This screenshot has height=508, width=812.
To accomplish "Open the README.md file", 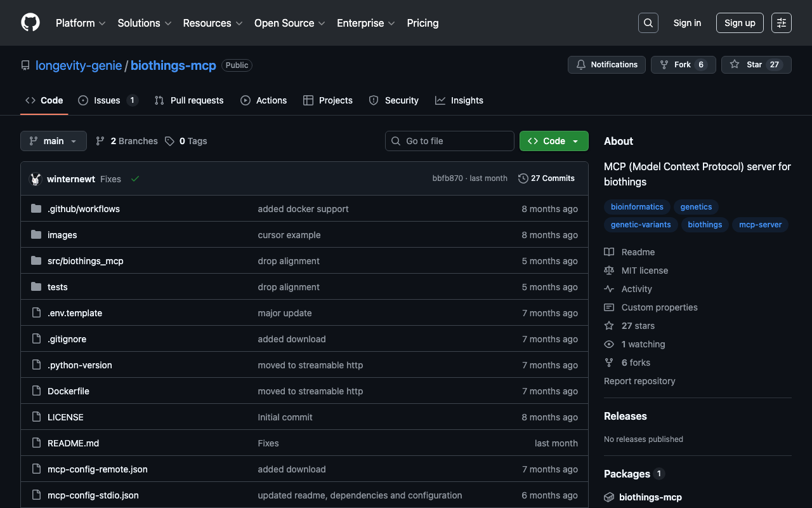I will pyautogui.click(x=73, y=443).
